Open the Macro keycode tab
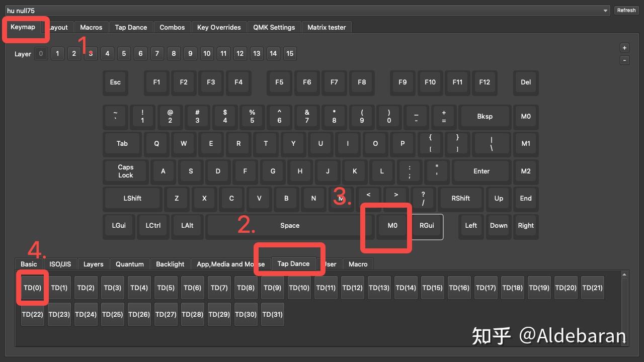Viewport: 644px width, 362px height. (358, 264)
